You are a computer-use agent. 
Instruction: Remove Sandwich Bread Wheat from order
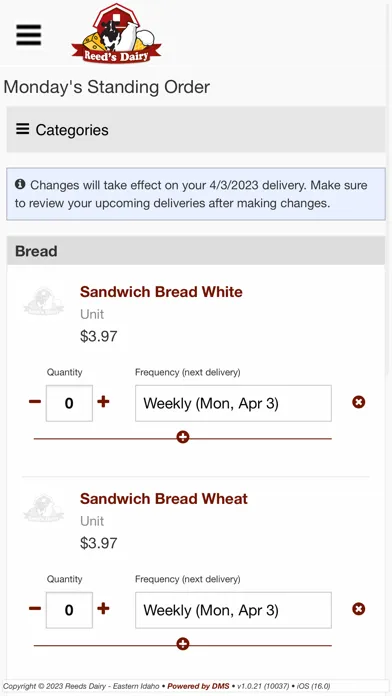359,609
